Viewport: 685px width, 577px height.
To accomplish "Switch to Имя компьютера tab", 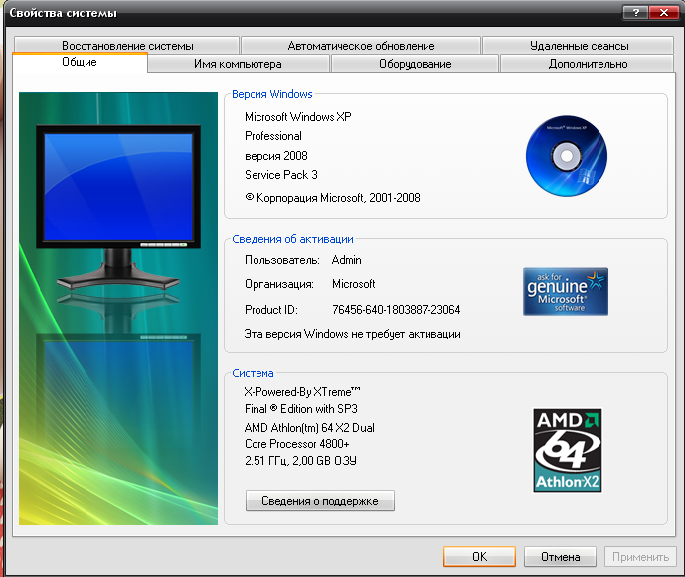I will 238,64.
